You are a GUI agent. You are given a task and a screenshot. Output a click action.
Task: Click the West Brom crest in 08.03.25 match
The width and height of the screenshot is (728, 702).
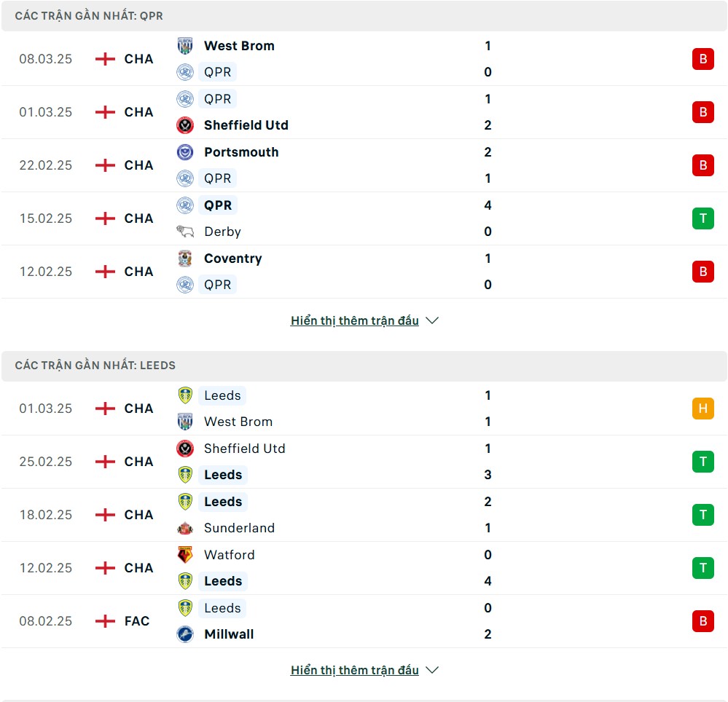pos(185,45)
